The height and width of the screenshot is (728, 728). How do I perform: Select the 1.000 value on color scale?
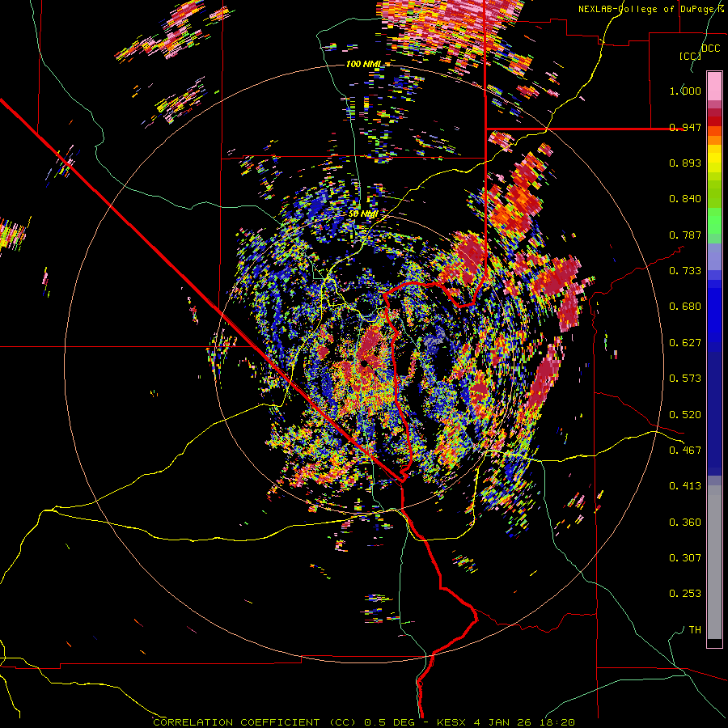685,91
